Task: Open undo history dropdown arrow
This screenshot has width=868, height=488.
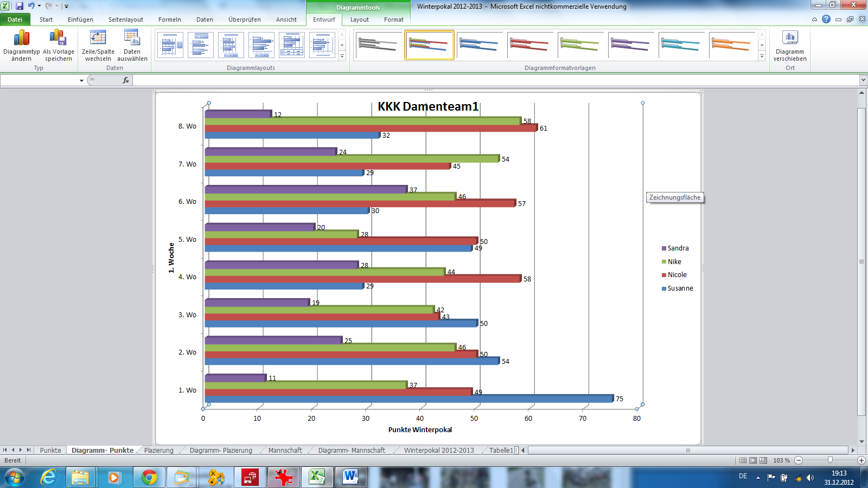Action: click(x=39, y=6)
